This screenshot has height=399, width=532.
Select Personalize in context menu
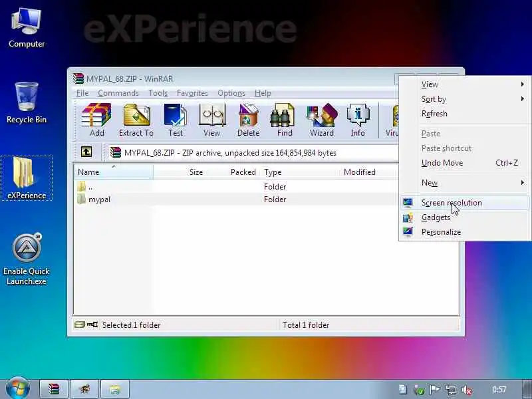point(464,231)
